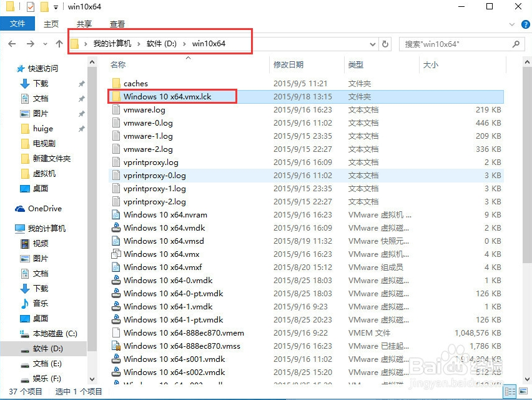532x400 pixels.
Task: Sort by the 修改日期 column header
Action: click(x=288, y=64)
